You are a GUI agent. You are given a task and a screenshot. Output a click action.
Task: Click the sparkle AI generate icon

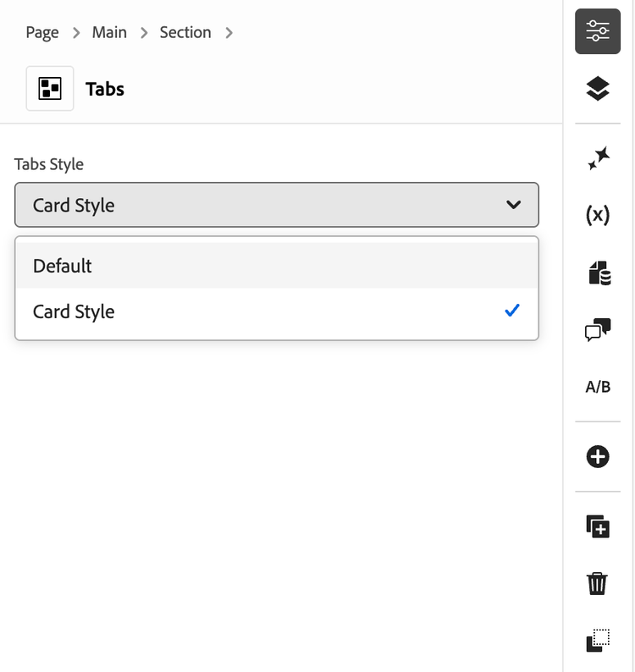[598, 157]
